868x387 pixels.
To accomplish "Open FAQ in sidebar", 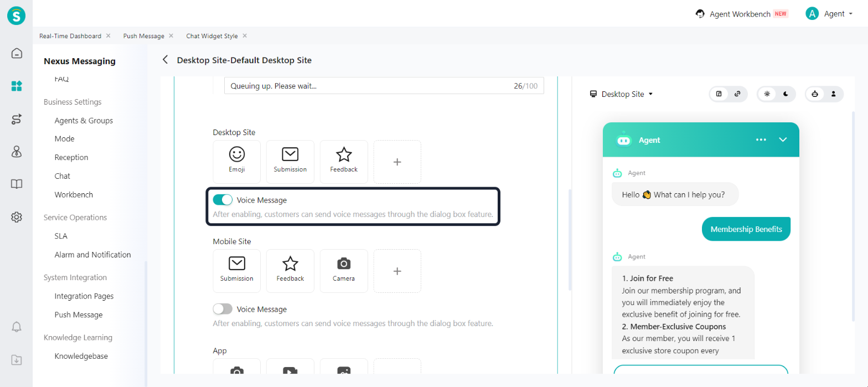I will pyautogui.click(x=61, y=79).
